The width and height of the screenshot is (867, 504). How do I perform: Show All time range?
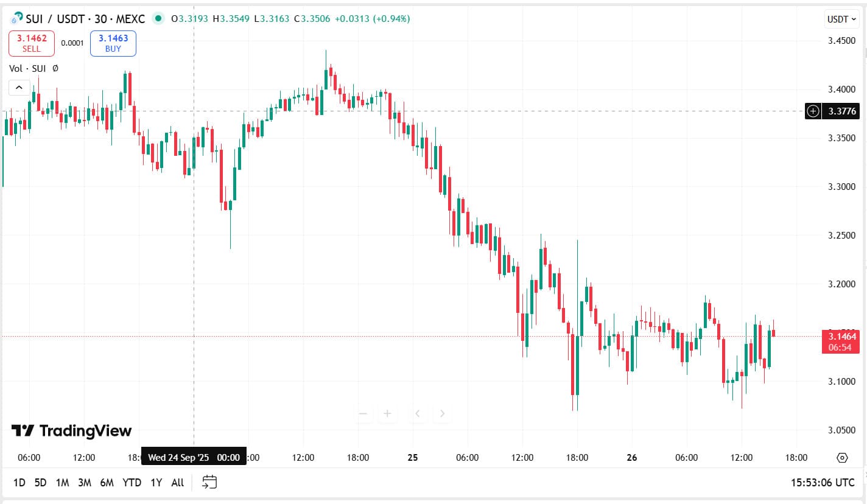(x=177, y=483)
